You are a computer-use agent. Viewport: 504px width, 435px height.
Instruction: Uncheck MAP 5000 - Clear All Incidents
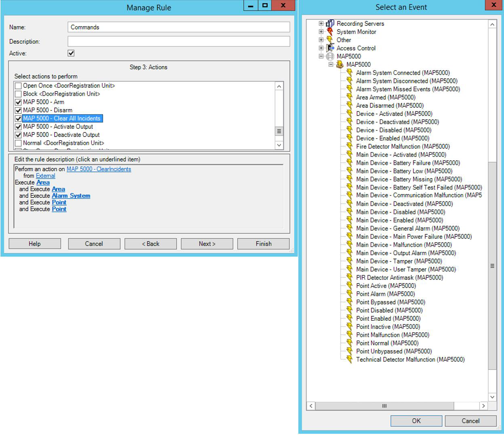click(18, 118)
